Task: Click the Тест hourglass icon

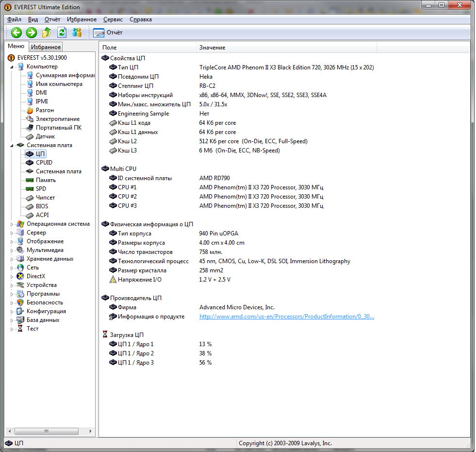Action: click(20, 329)
